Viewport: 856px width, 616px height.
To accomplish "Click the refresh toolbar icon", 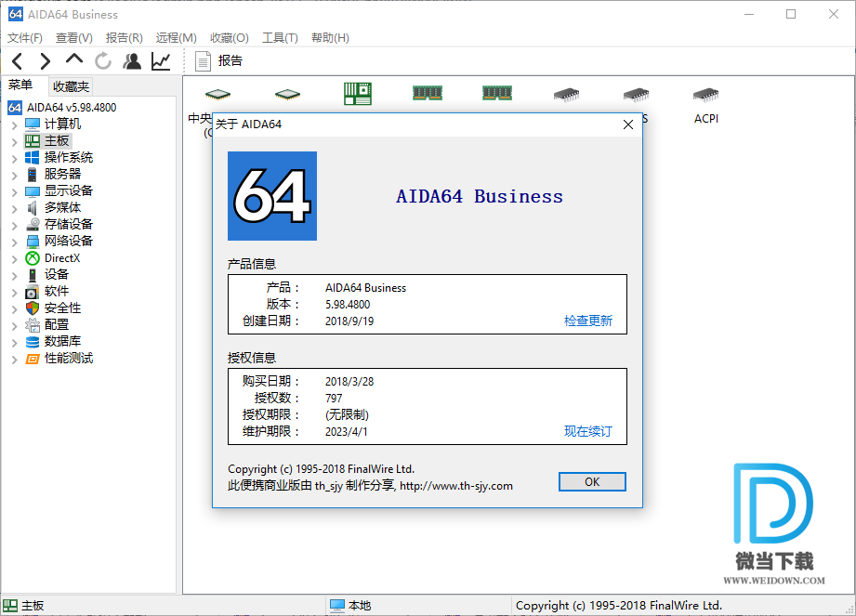I will [x=102, y=61].
